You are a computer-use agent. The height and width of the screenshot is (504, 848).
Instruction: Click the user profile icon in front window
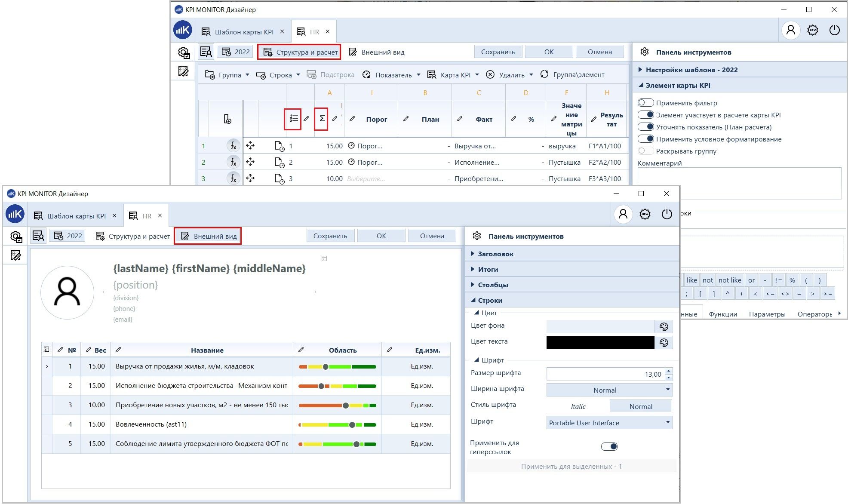pos(623,214)
